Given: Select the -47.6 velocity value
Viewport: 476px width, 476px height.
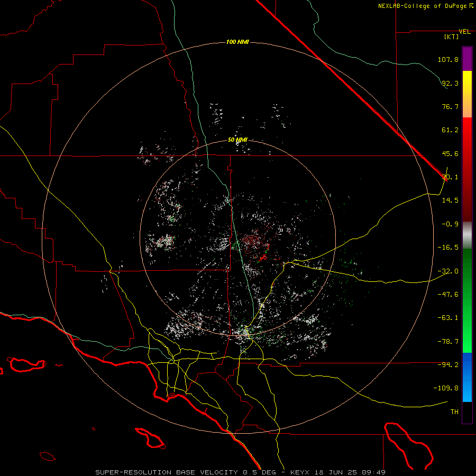Looking at the screenshot, I should coord(448,295).
